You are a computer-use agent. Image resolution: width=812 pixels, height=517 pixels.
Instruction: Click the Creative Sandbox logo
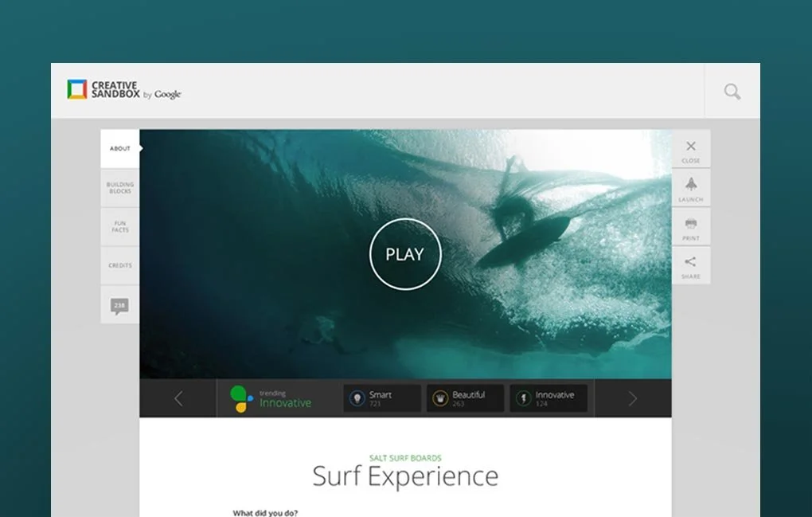tap(123, 91)
